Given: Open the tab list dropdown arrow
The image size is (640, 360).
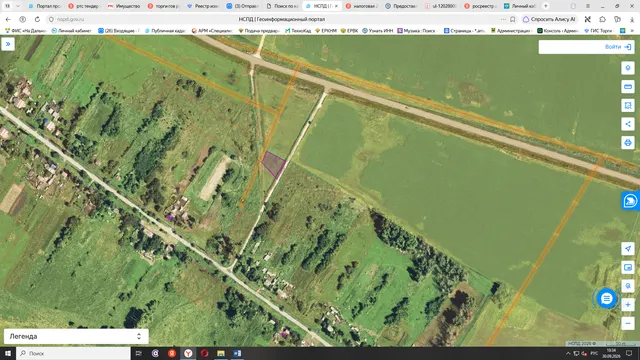Looking at the screenshot, I should click(18, 6).
